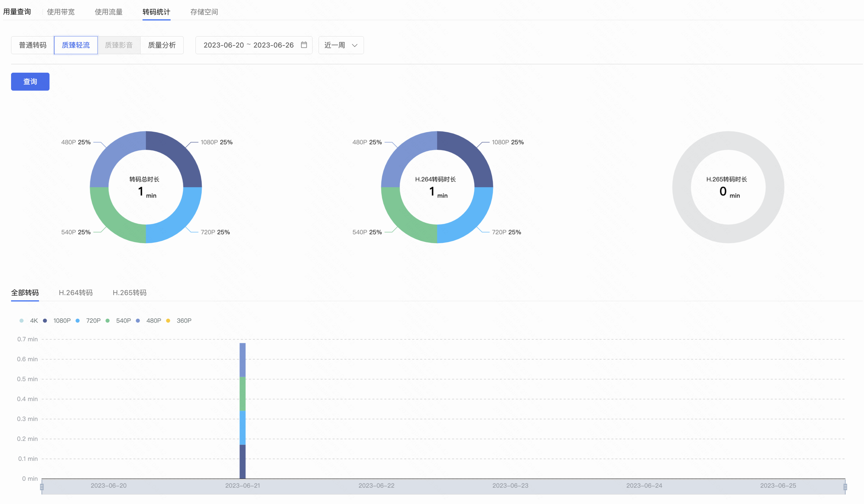Click the 720P 25% label of H.264转码时长 chart
The height and width of the screenshot is (504, 864).
506,232
